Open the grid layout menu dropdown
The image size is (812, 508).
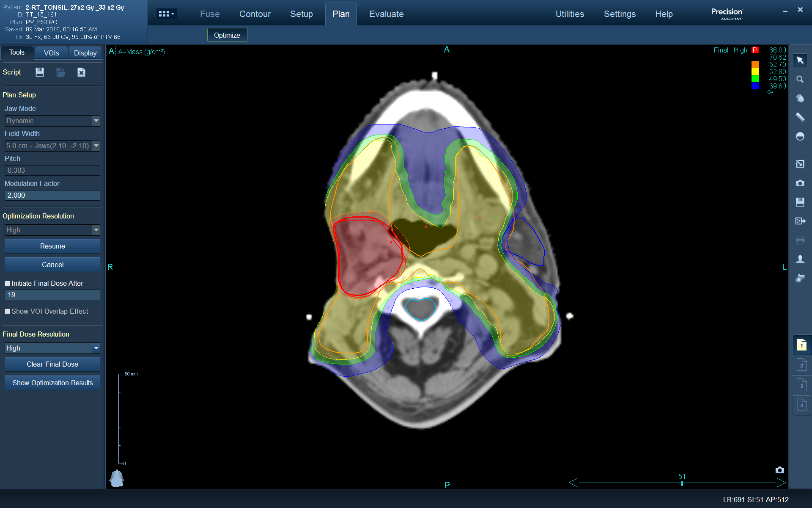pos(166,14)
